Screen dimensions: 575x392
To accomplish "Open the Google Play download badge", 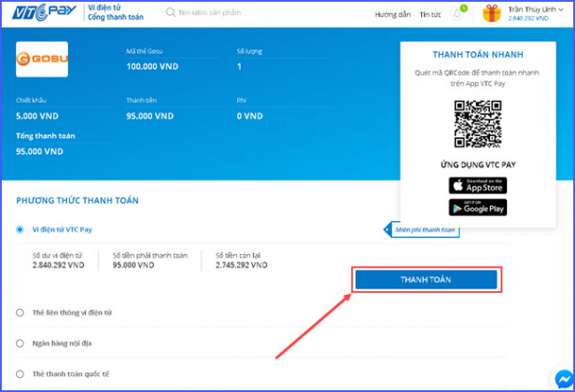I will tap(478, 207).
